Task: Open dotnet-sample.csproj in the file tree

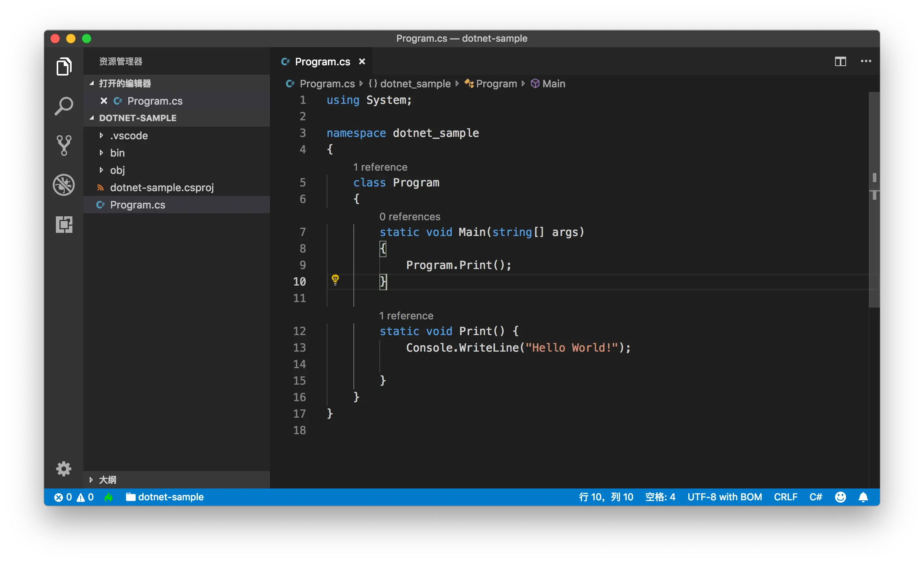Action: coord(162,188)
